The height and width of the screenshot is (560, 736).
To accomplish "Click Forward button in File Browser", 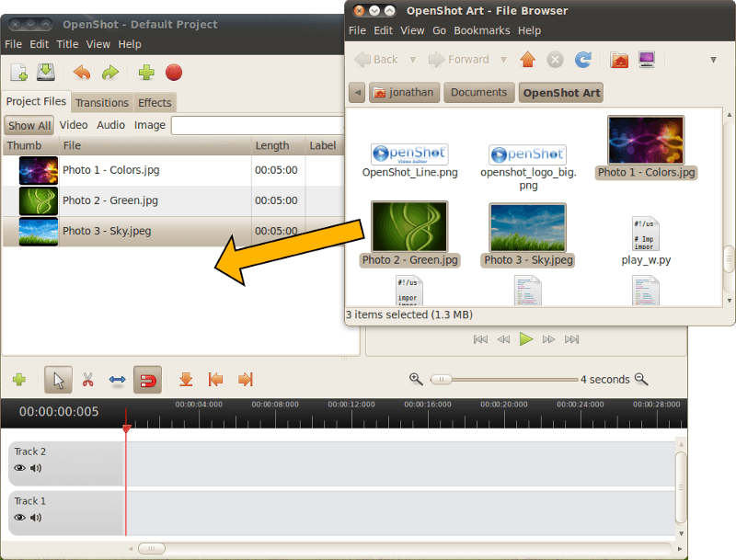I will [458, 60].
